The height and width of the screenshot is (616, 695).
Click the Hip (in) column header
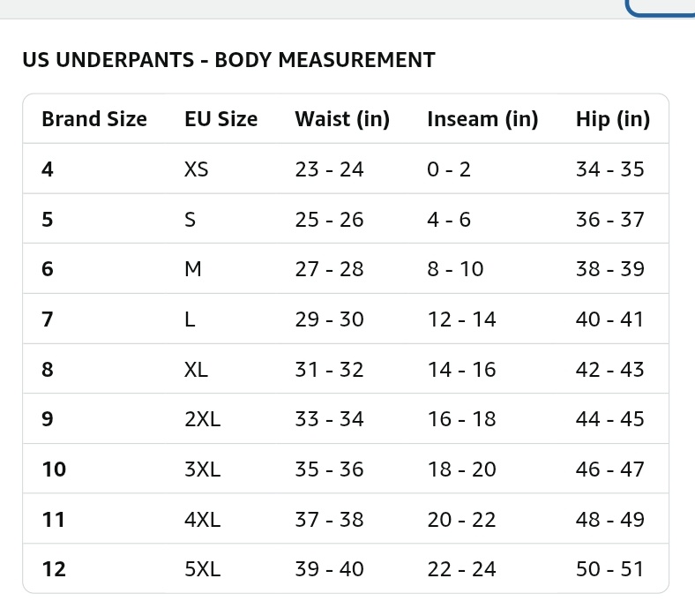(x=613, y=119)
